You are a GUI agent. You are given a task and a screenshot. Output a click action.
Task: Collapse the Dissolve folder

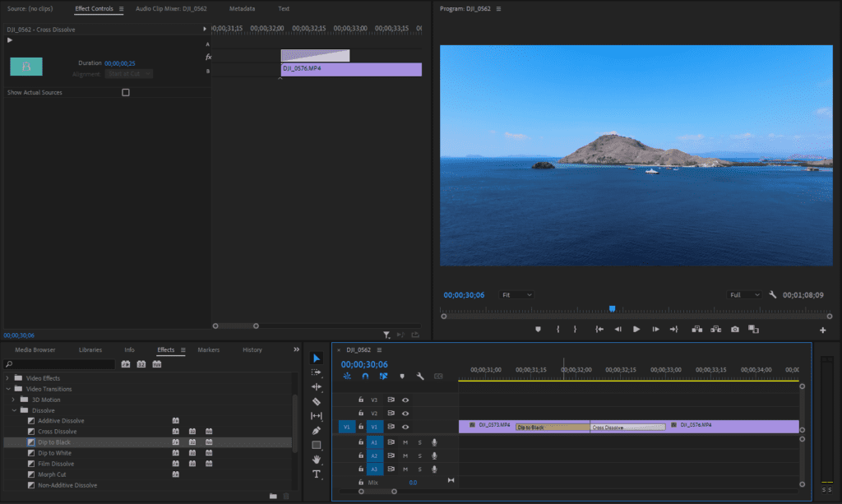pyautogui.click(x=14, y=410)
